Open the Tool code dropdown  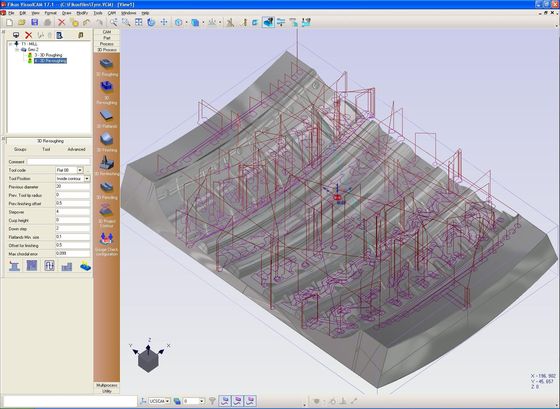80,170
